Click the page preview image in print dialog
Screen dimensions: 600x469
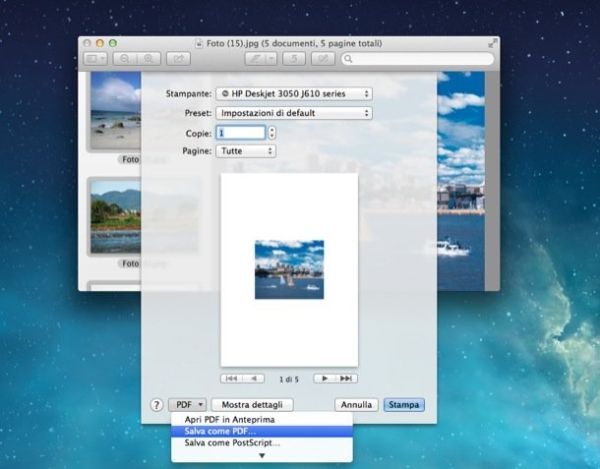coord(289,270)
